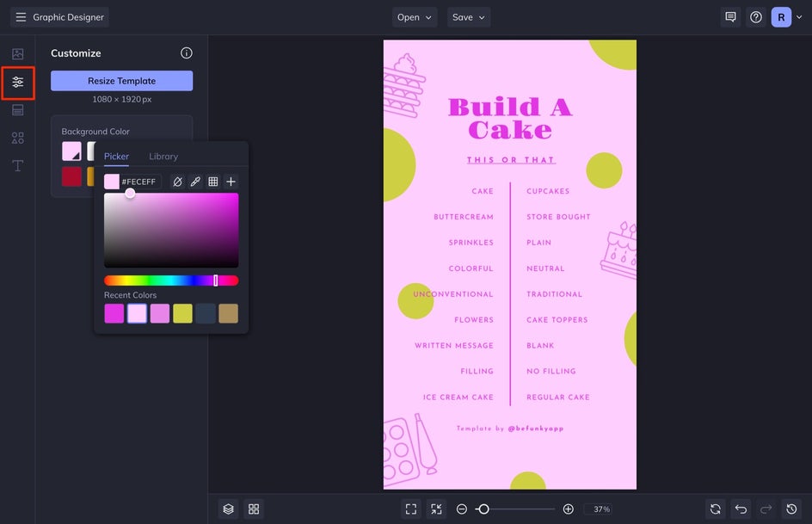Switch to the Library tab

coord(163,157)
